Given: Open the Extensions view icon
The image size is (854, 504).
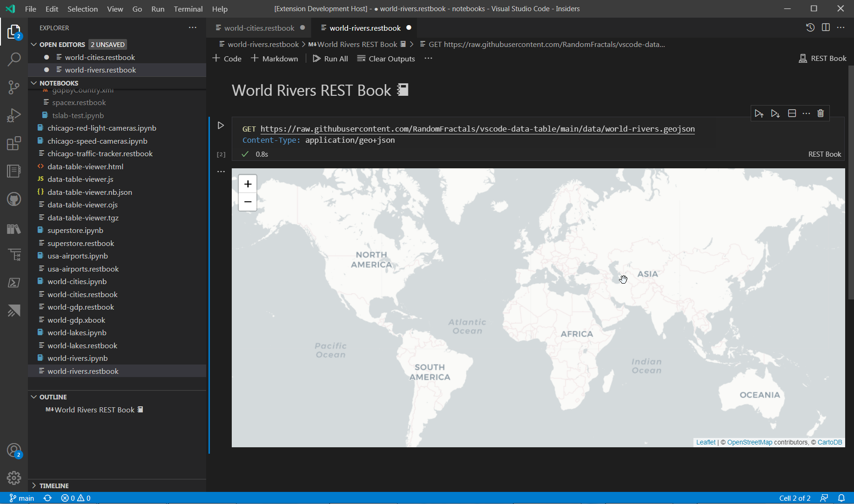Looking at the screenshot, I should click(x=14, y=143).
